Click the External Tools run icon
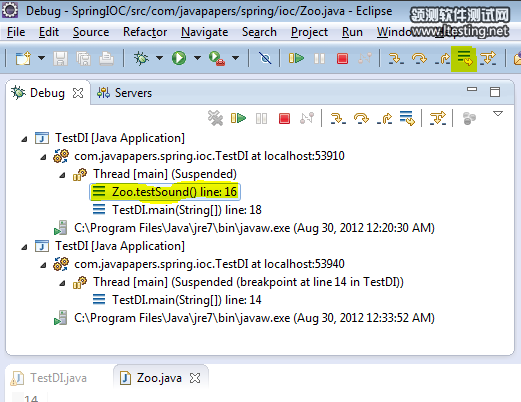 pyautogui.click(x=217, y=58)
